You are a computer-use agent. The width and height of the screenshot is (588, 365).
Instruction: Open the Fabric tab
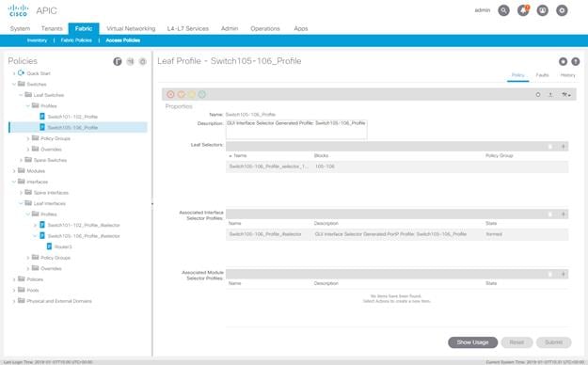84,28
